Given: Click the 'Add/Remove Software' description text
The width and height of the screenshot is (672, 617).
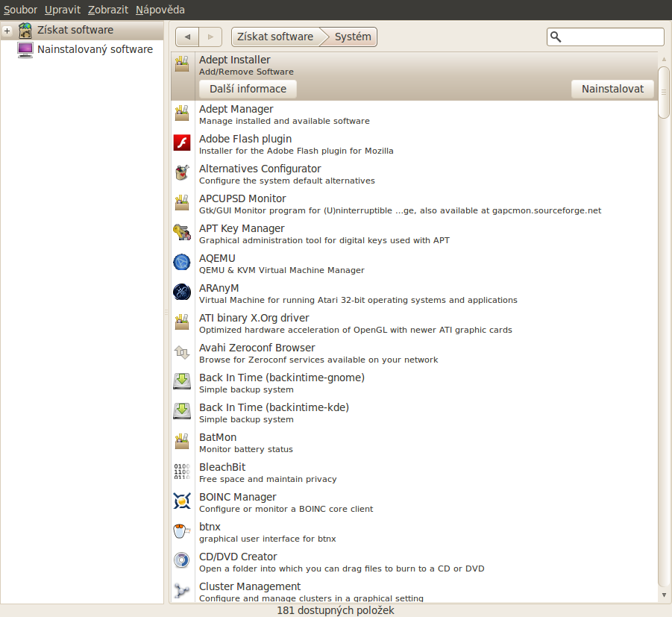Looking at the screenshot, I should tap(246, 72).
